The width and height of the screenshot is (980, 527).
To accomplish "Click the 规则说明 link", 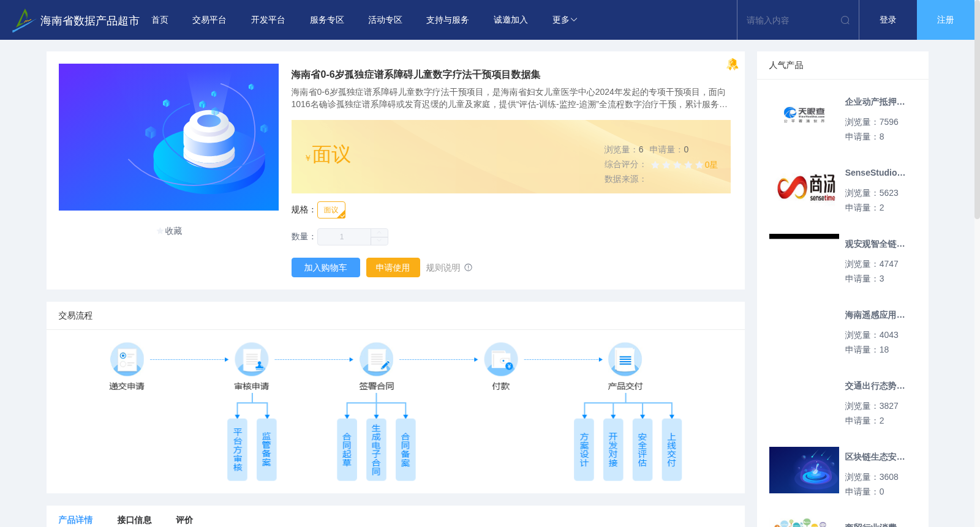I will tap(443, 267).
